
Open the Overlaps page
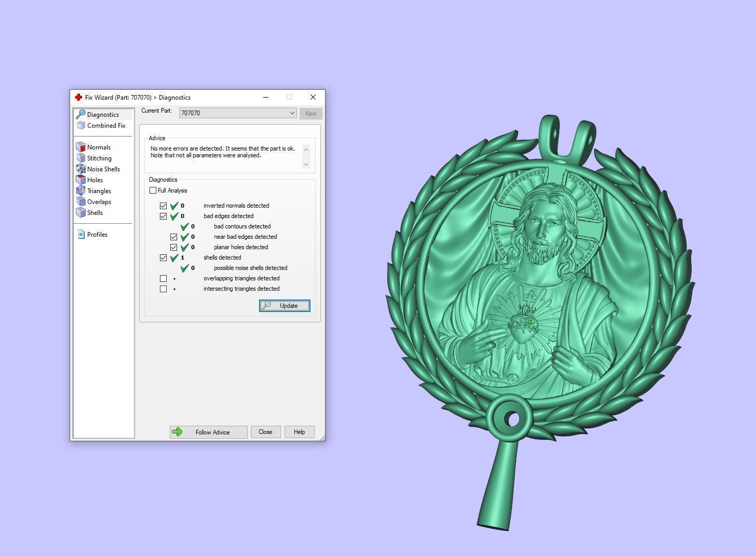pyautogui.click(x=99, y=202)
